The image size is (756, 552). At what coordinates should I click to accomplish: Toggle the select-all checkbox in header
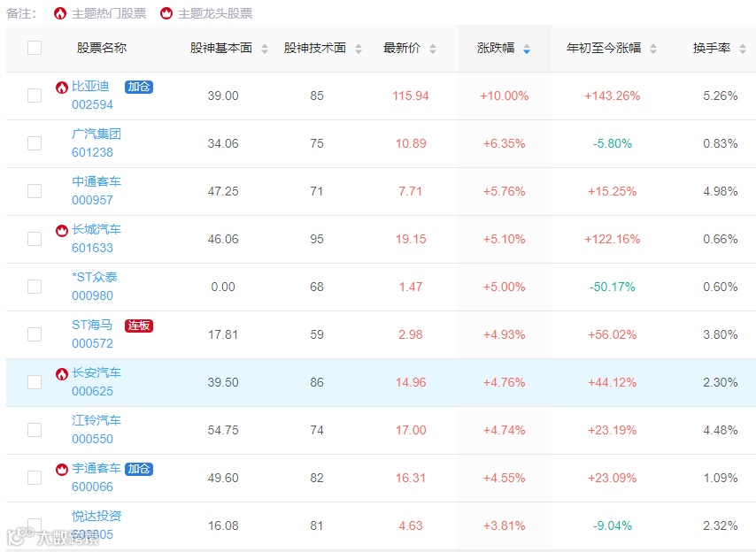pos(35,48)
